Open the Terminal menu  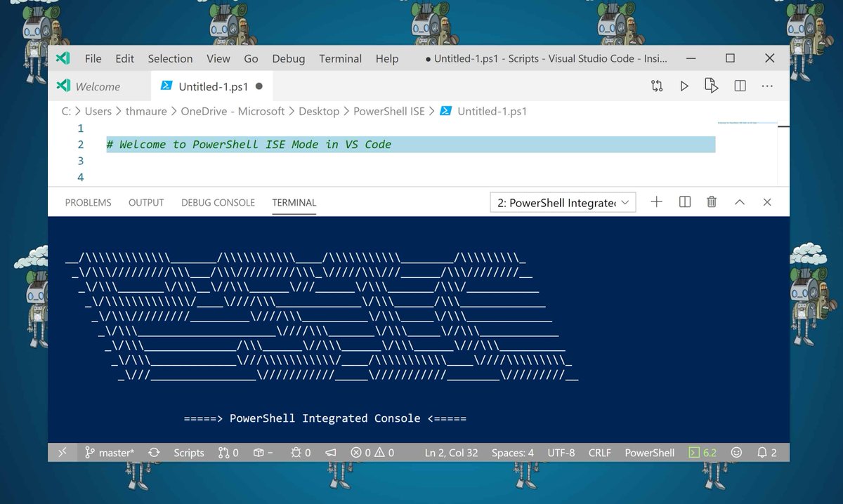click(340, 59)
